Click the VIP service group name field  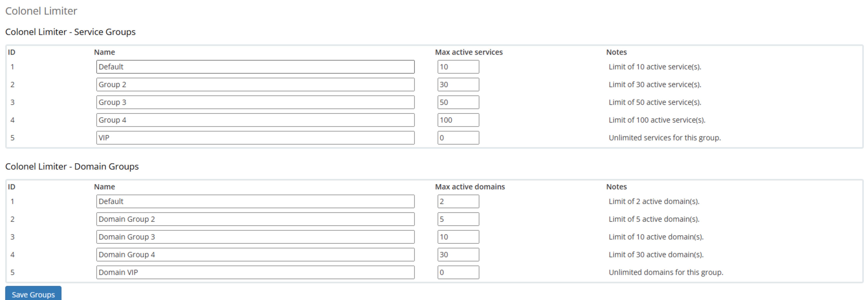coord(255,138)
